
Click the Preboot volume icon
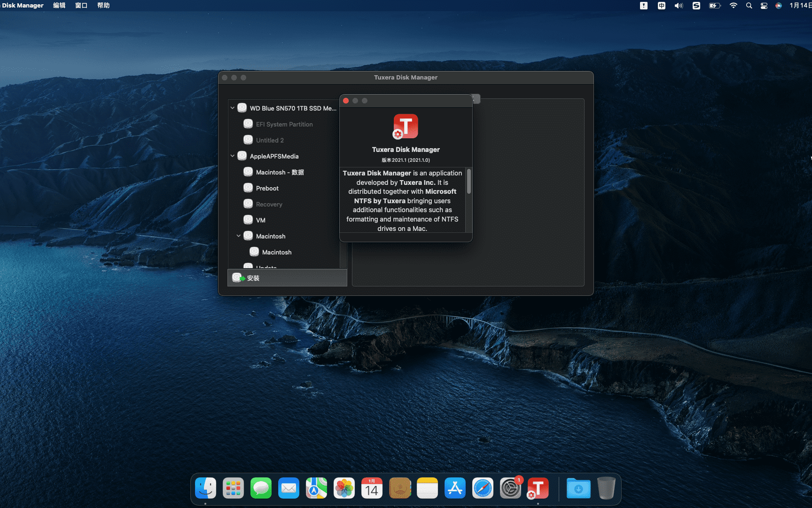click(x=248, y=188)
